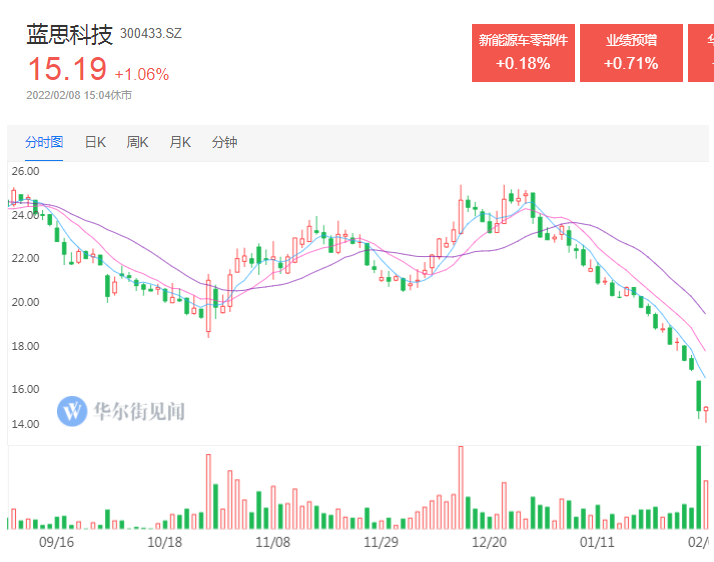Image resolution: width=714 pixels, height=562 pixels.
Task: Click the partially visible third sector card
Action: [702, 53]
